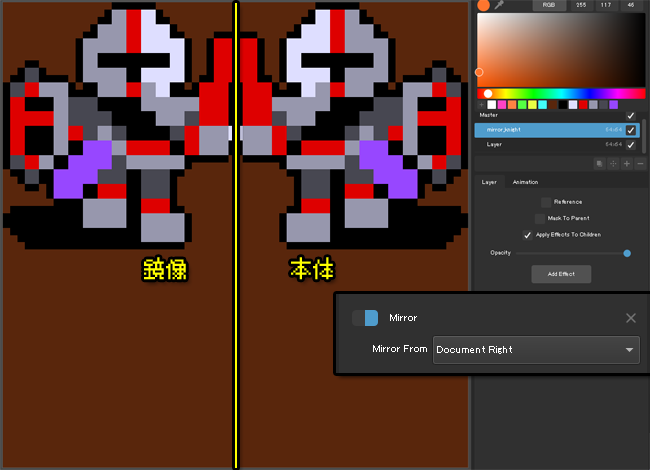The width and height of the screenshot is (650, 470).
Task: Click inside the saturation-brightness color picker area
Action: [x=561, y=50]
